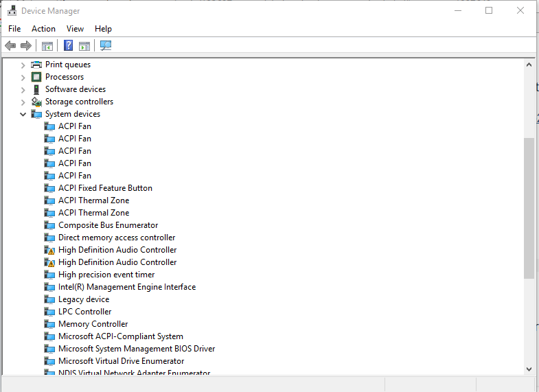Click the action pane toolbar icon
Image resolution: width=539 pixels, height=392 pixels.
[x=84, y=46]
